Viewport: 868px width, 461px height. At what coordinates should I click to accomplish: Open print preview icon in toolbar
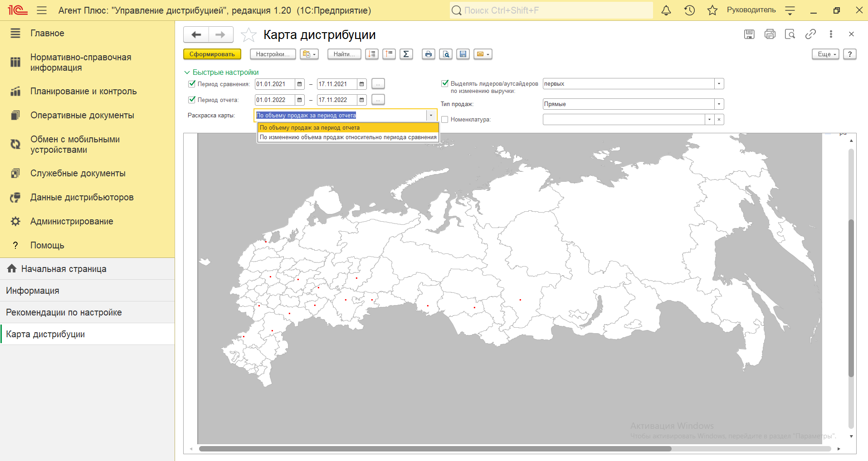tap(446, 54)
